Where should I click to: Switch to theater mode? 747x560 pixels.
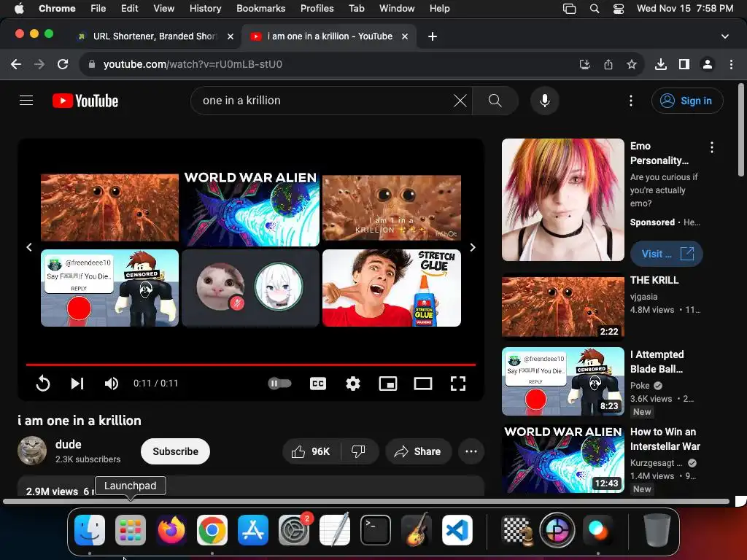(423, 384)
